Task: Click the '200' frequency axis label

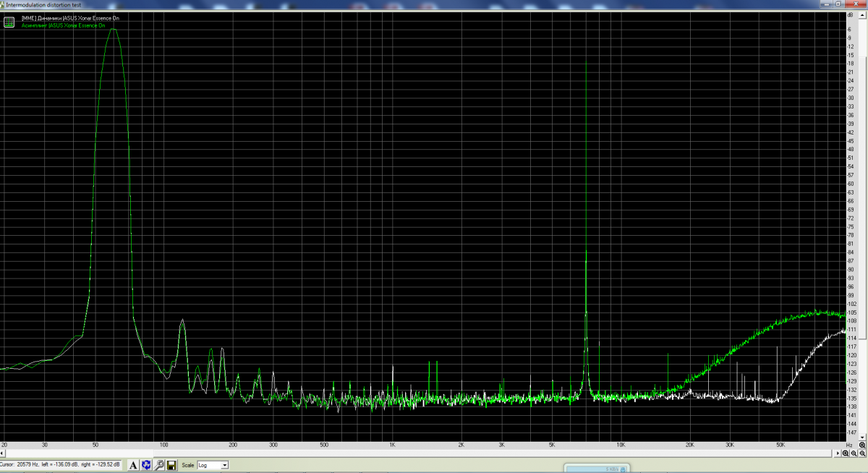Action: (x=233, y=445)
